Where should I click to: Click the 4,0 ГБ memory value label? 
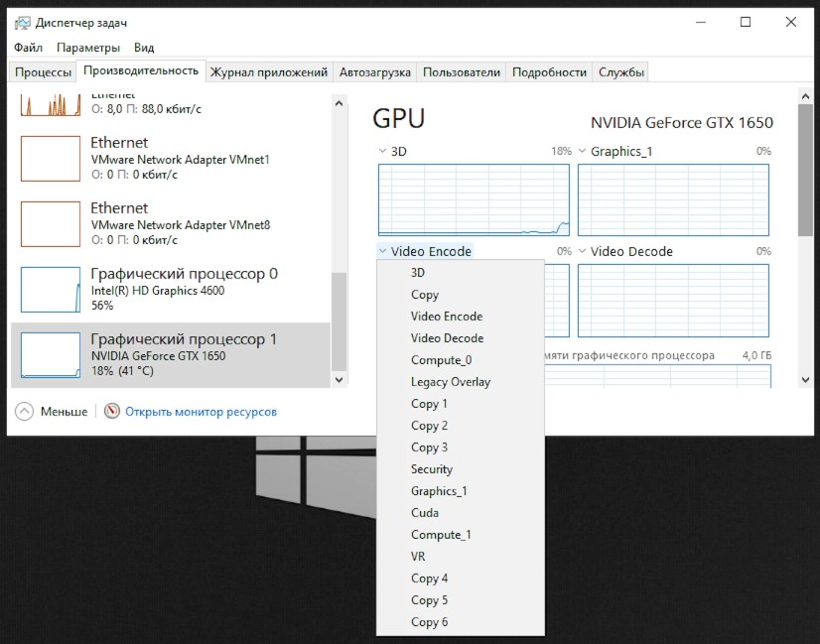[x=756, y=355]
